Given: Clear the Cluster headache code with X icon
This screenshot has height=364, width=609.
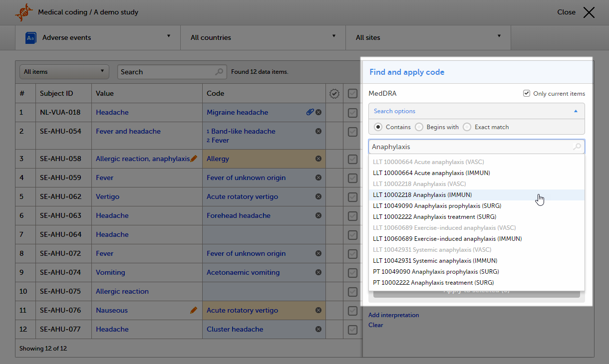Looking at the screenshot, I should click(318, 329).
